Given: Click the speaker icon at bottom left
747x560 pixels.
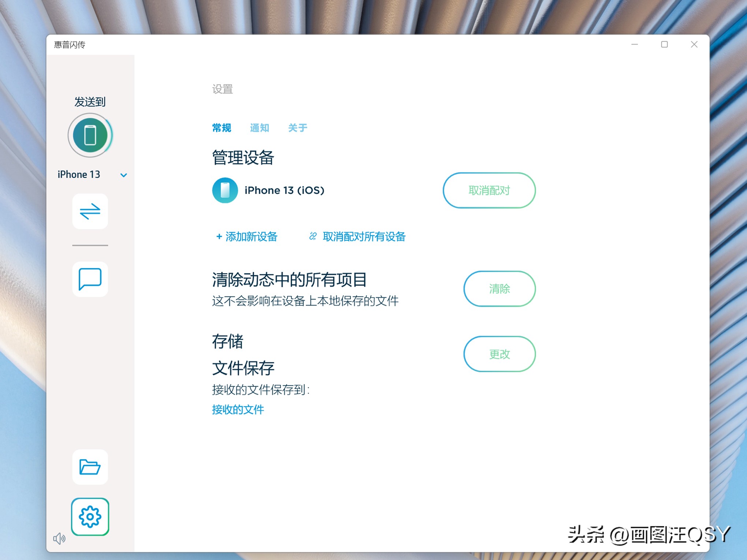Looking at the screenshot, I should (59, 538).
